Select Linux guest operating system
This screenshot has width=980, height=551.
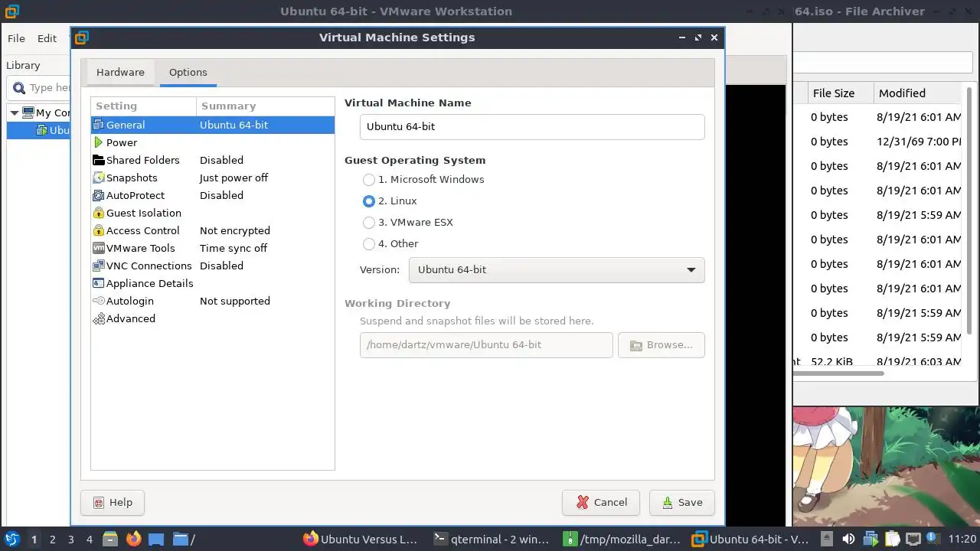point(390,201)
